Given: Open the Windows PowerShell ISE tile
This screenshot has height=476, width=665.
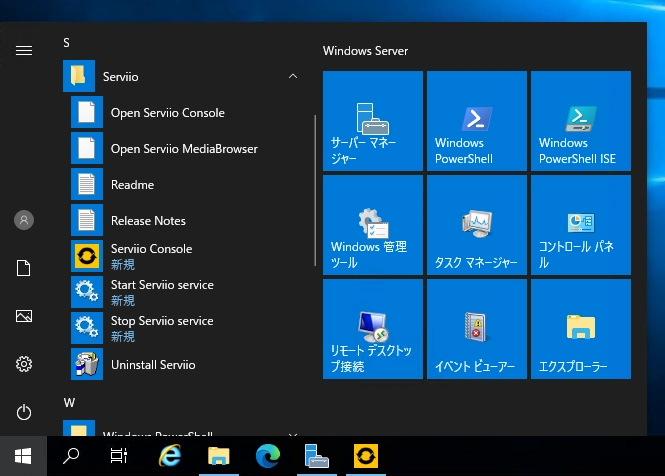Looking at the screenshot, I should [581, 121].
